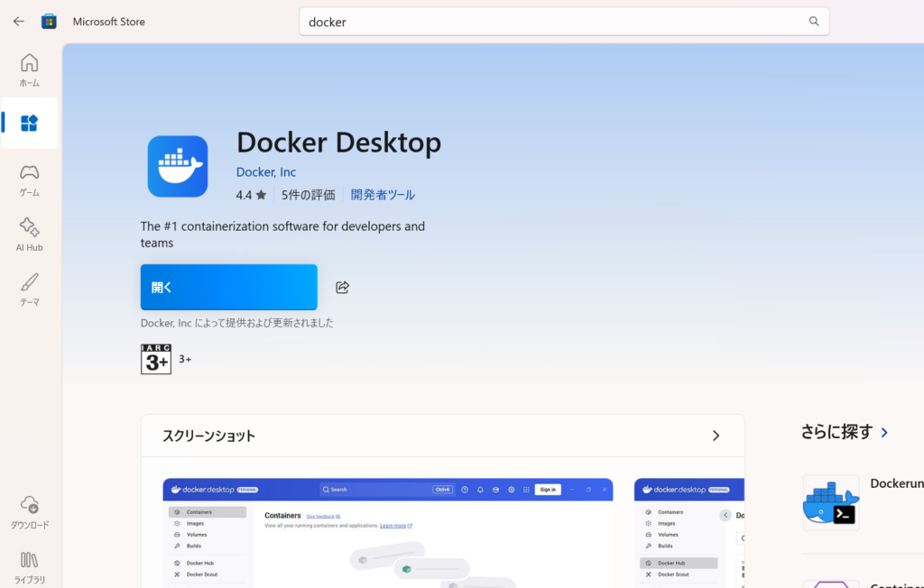This screenshot has height=588, width=924.
Task: Click the IARC 3+ age rating badge
Action: click(x=156, y=359)
